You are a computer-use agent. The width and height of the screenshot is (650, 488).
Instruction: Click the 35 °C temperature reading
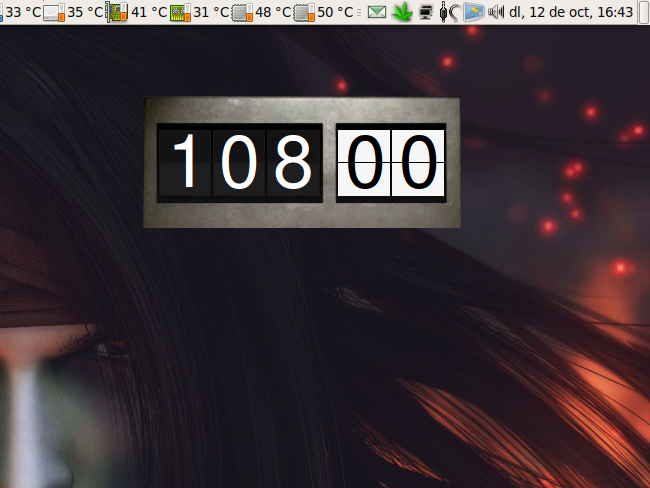[85, 12]
